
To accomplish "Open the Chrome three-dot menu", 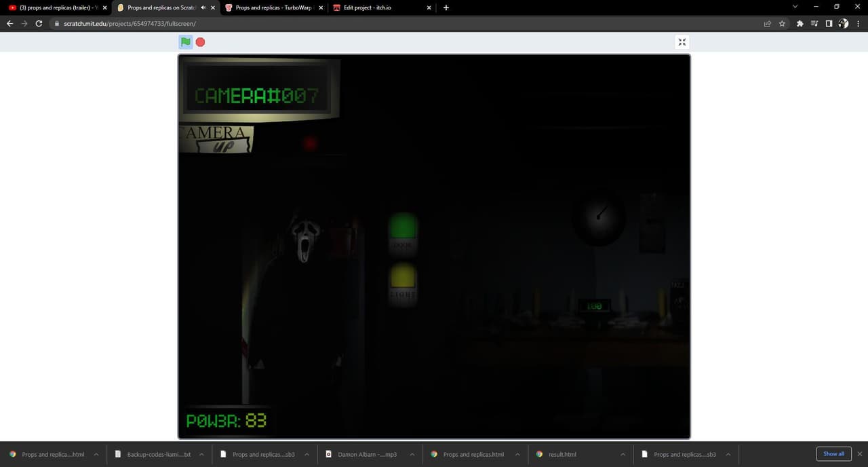I will 859,23.
